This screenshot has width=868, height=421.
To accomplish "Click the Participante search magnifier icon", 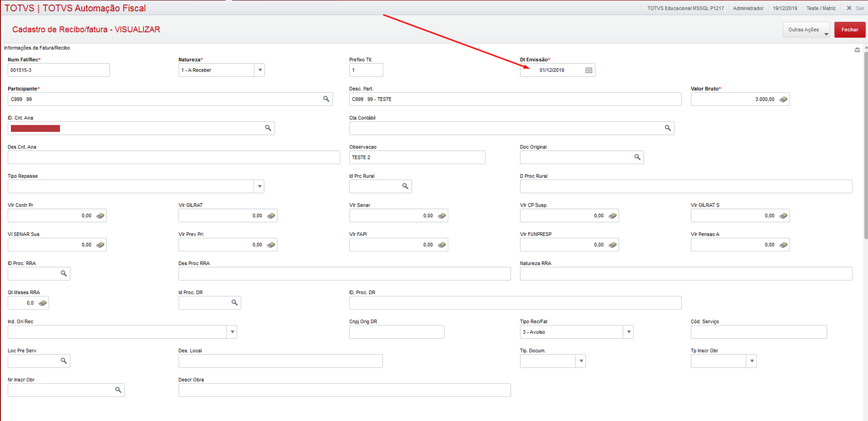I will pos(326,99).
